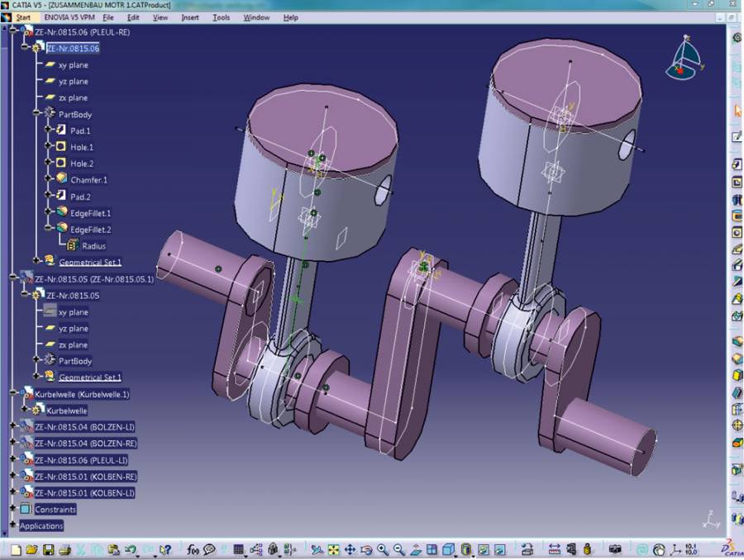Expand the Kurbelwelle part node

(x=24, y=409)
